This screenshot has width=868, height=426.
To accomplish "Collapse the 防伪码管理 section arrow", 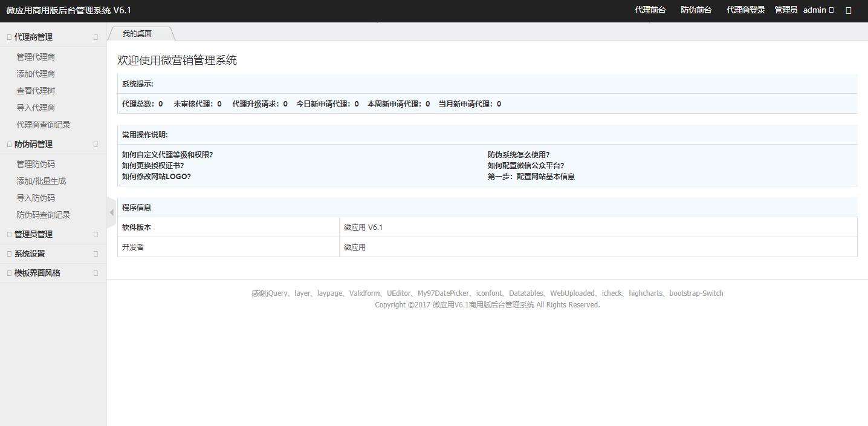I will click(96, 144).
